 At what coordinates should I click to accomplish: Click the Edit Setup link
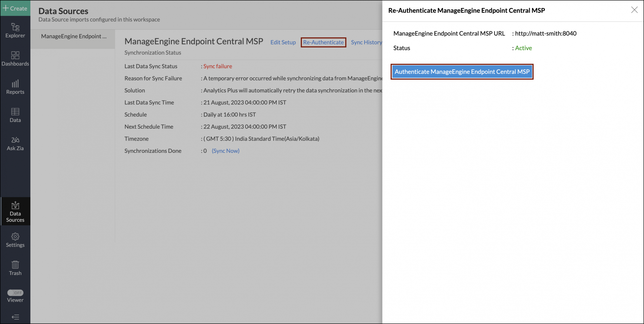pyautogui.click(x=283, y=42)
